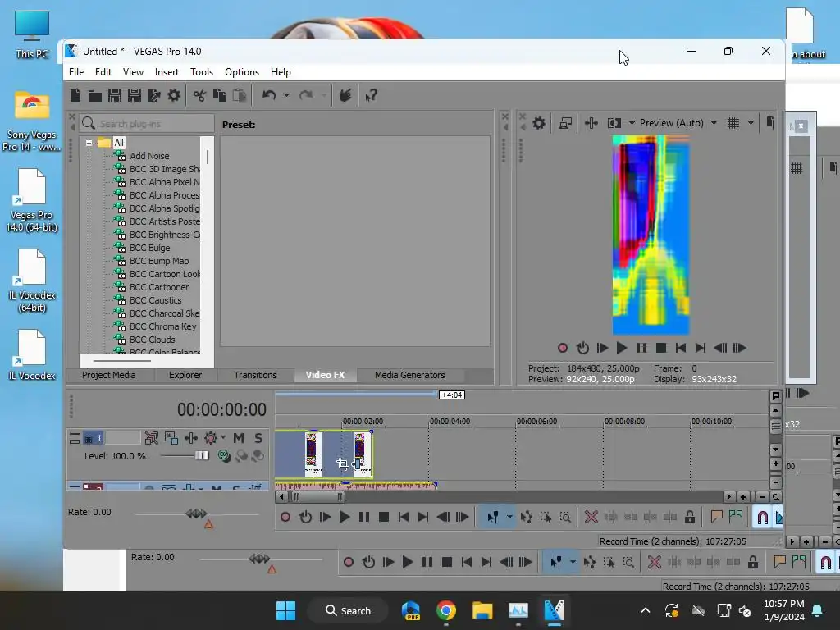Launch interactive tutorials icon in toolbar
This screenshot has width=840, height=630.
pyautogui.click(x=345, y=95)
